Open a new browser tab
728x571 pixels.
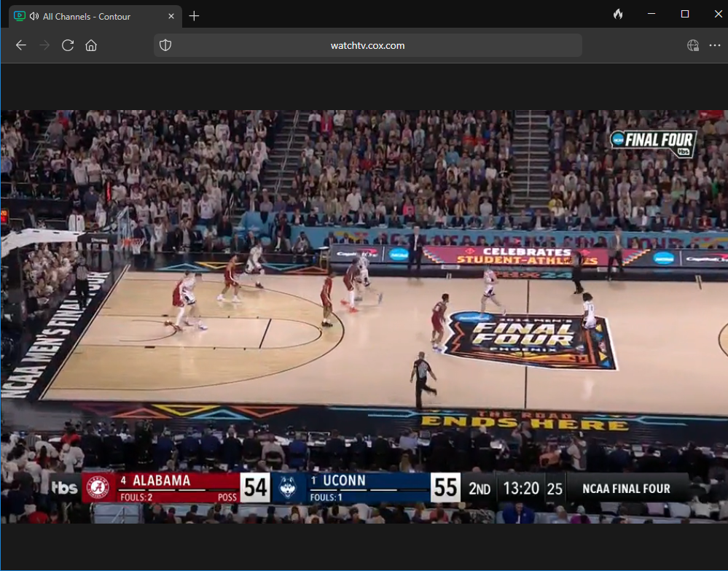194,16
